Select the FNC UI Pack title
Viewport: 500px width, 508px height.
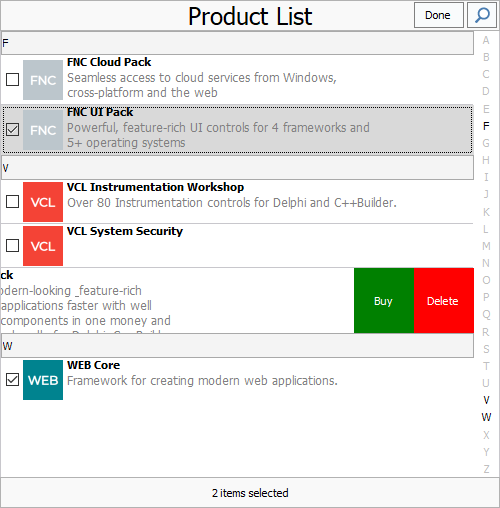coord(100,112)
